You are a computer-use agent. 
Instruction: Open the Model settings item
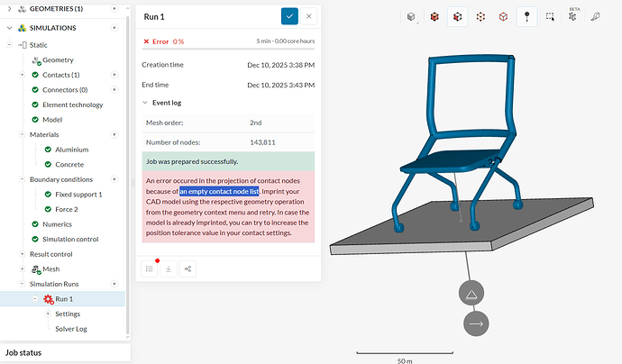pyautogui.click(x=52, y=119)
